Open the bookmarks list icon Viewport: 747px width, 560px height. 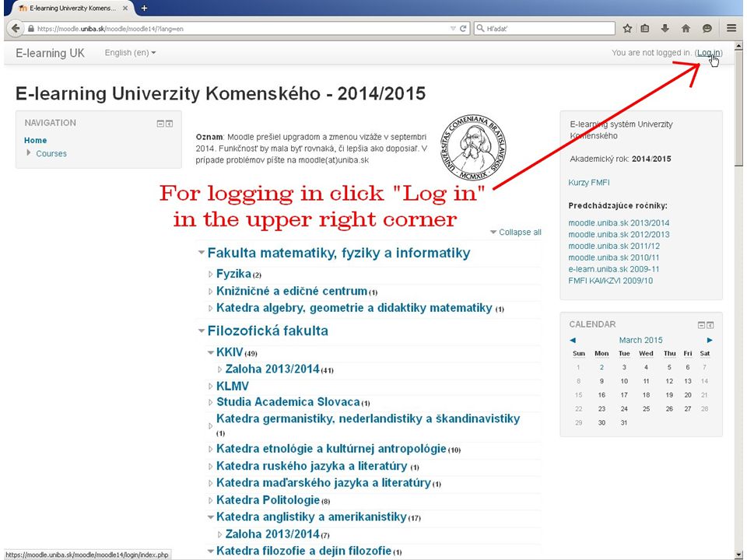[645, 29]
